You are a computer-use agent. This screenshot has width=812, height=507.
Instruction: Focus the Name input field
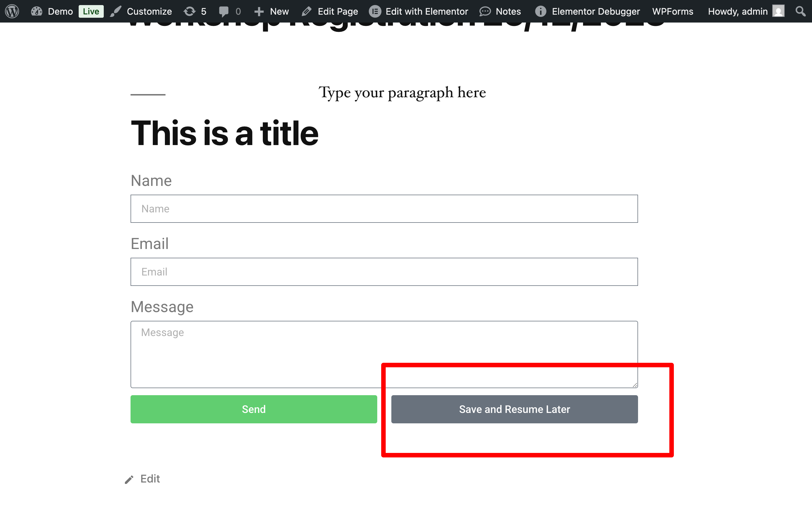coord(384,208)
